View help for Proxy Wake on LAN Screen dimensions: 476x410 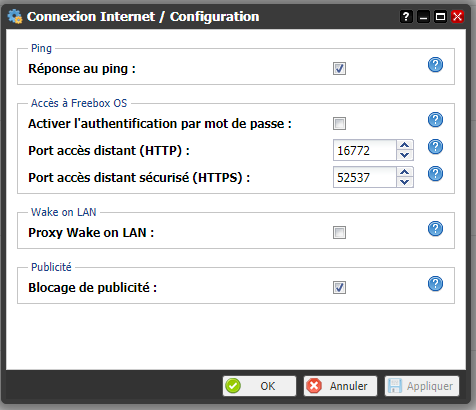(x=435, y=229)
